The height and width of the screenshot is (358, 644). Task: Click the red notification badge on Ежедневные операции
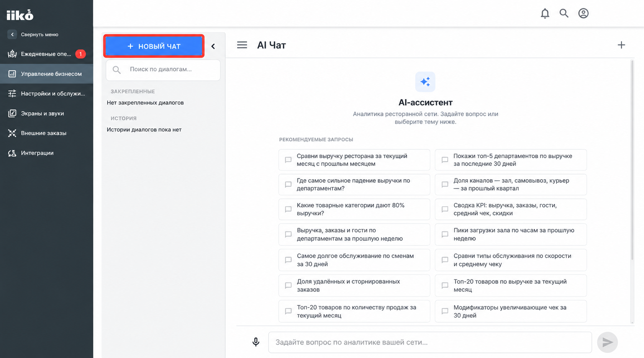80,54
